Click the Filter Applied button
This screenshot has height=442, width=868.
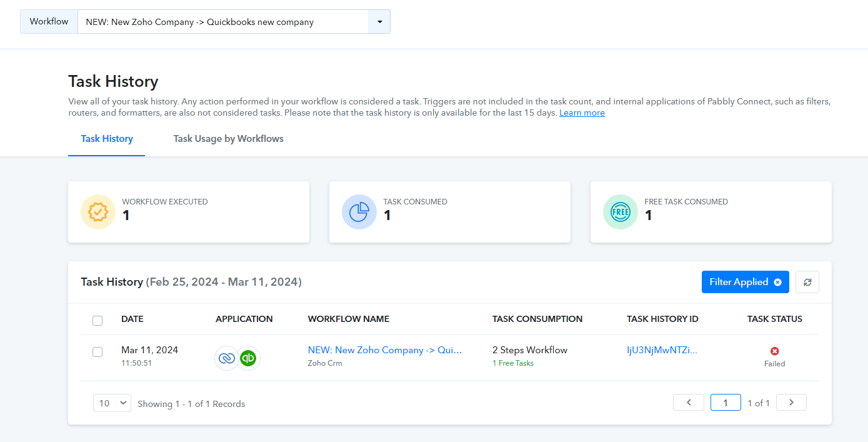point(745,282)
